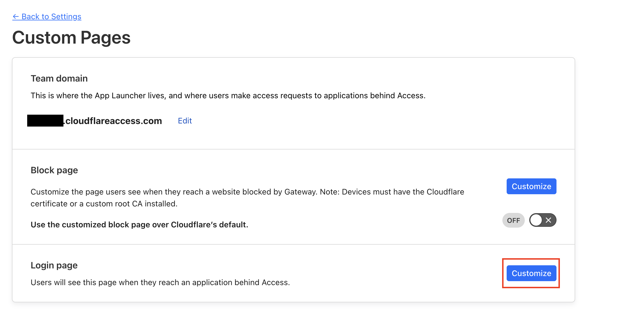Flip the switch to use custom block page

point(542,220)
